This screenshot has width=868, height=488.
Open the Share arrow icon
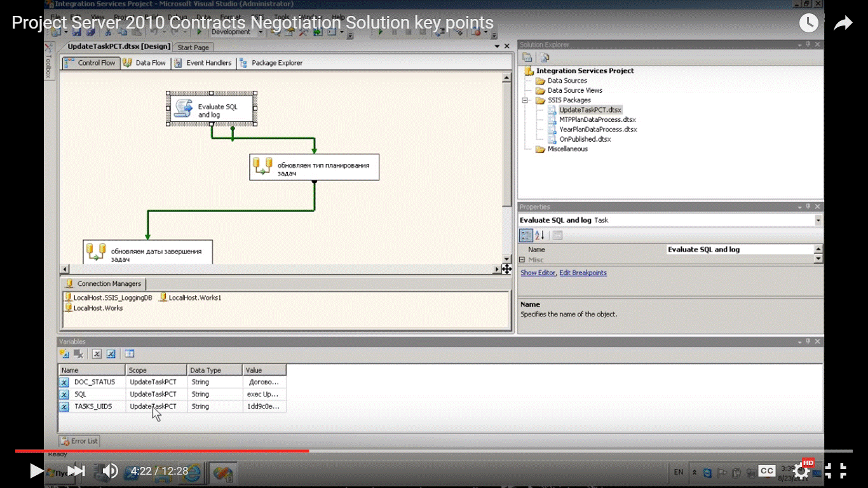click(843, 24)
